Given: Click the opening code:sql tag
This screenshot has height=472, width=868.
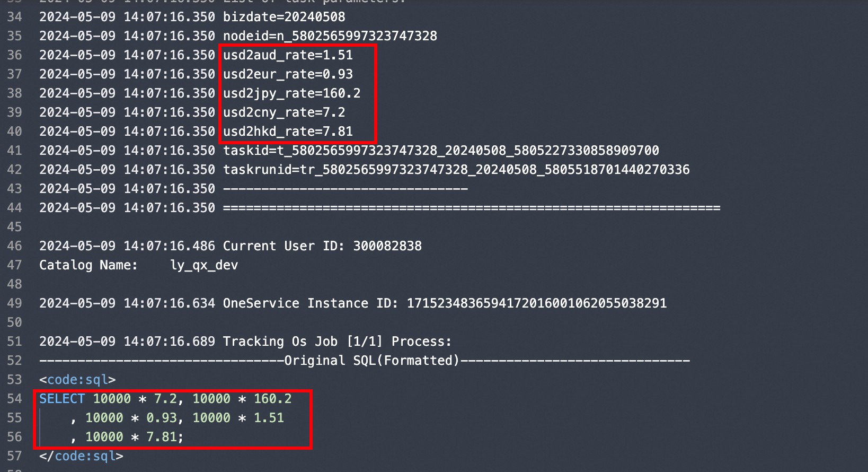Looking at the screenshot, I should coord(77,380).
